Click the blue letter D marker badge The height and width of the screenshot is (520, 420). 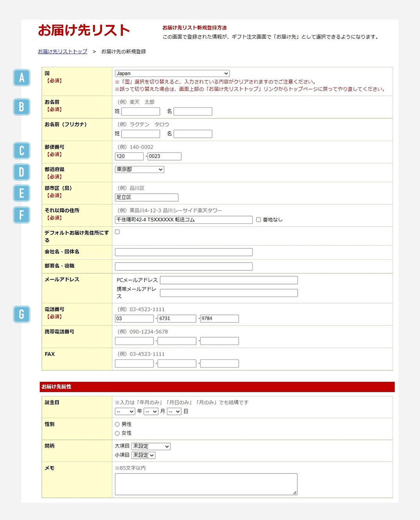tap(21, 172)
